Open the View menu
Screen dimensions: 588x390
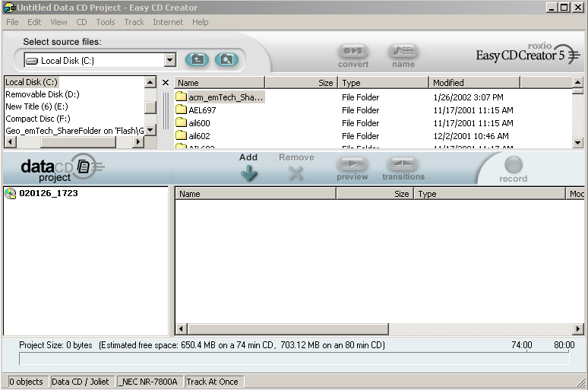(x=58, y=22)
